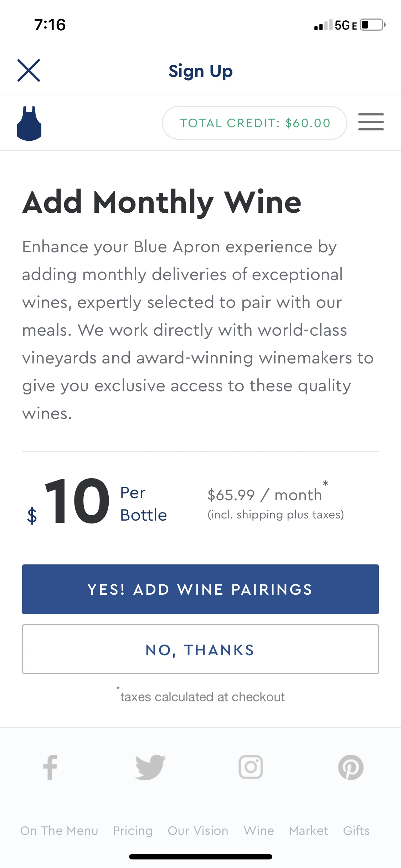Image resolution: width=401 pixels, height=868 pixels.
Task: Tap the battery status icon
Action: [x=373, y=25]
